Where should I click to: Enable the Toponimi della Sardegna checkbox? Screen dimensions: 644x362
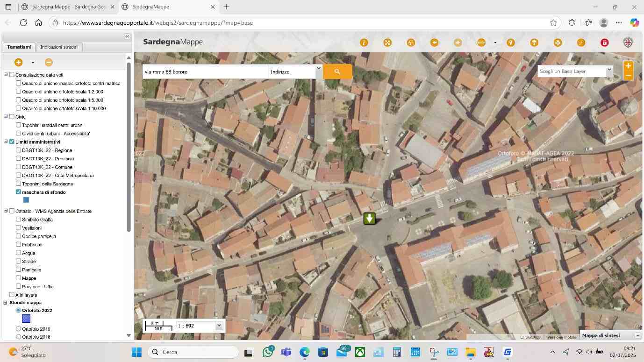[19, 184]
